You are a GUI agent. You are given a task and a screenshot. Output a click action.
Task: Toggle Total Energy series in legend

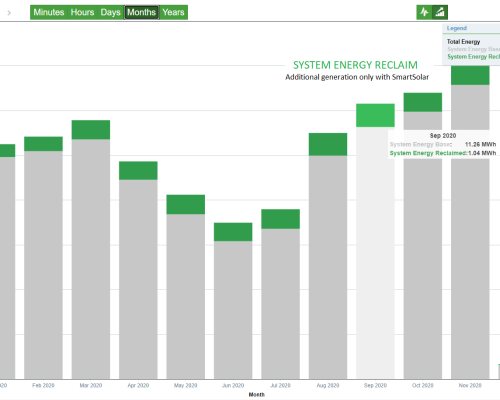463,42
